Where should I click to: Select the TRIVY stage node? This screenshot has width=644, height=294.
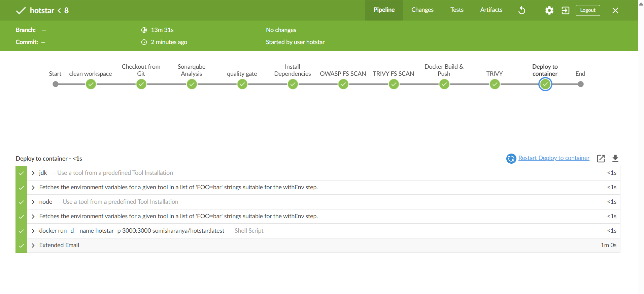495,84
